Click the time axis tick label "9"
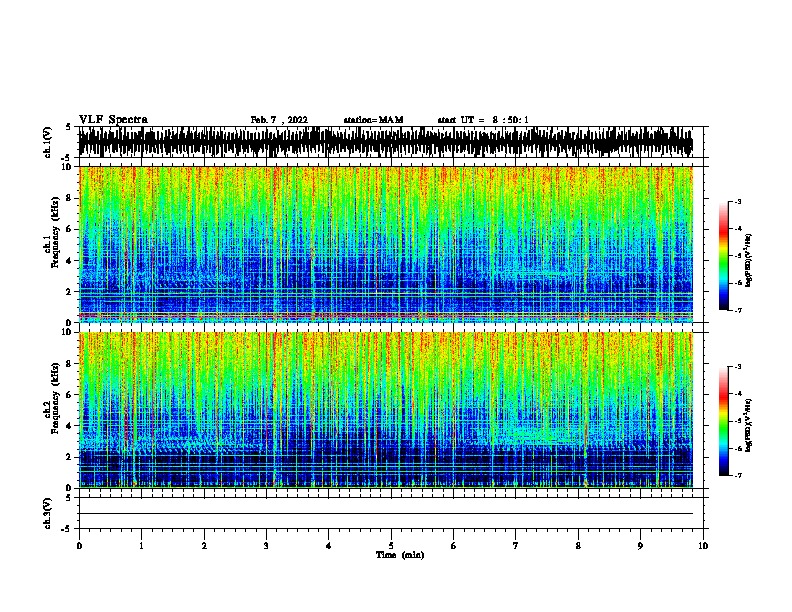The height and width of the screenshot is (612, 792). 640,546
